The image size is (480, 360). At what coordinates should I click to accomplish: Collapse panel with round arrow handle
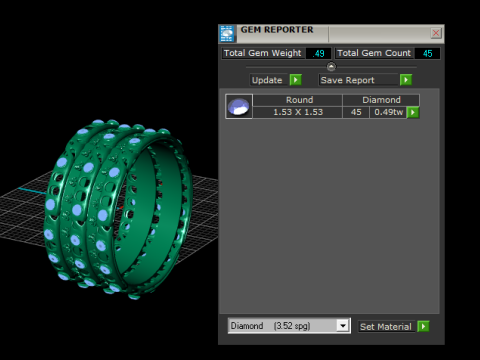pyautogui.click(x=331, y=67)
